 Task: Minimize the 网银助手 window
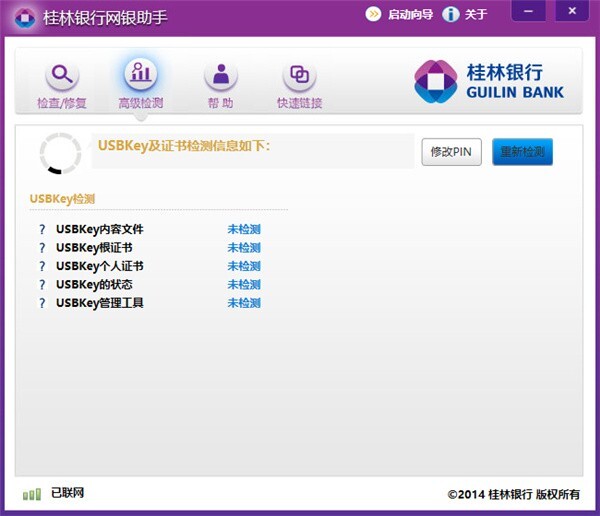coord(528,11)
